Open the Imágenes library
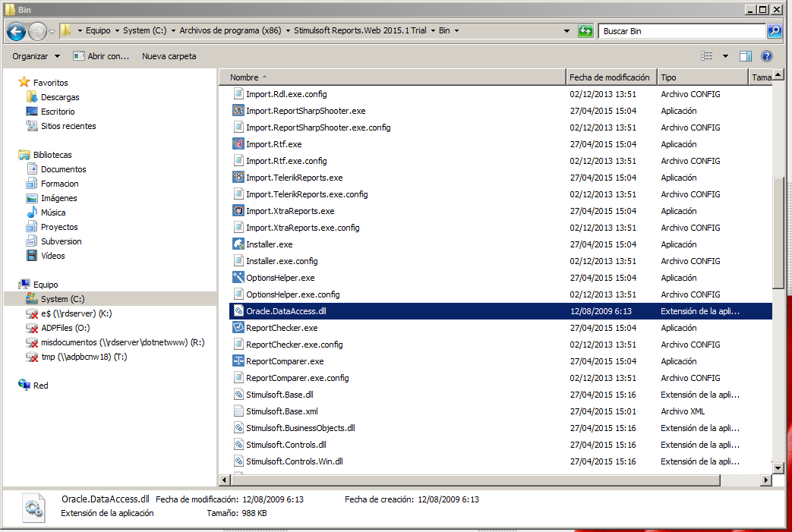792x532 pixels. tap(58, 198)
